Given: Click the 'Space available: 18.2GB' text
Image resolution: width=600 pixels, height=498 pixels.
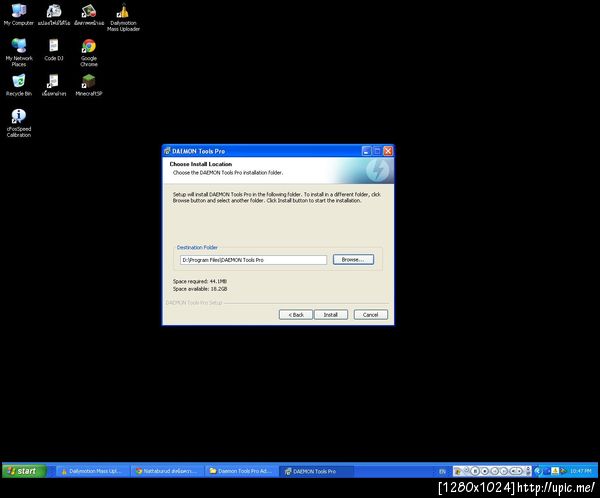Looking at the screenshot, I should [200, 289].
